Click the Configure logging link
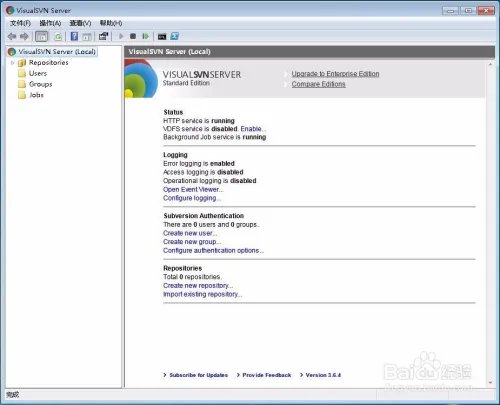Viewport: 500px width, 405px height. (192, 198)
